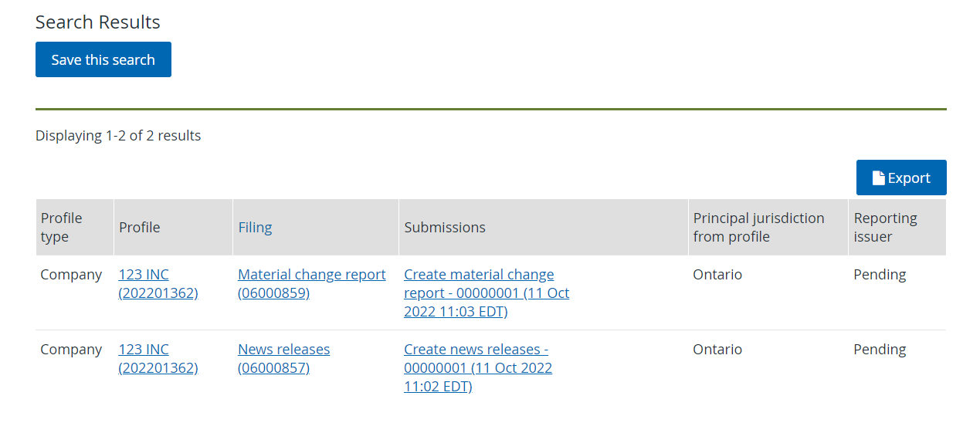The height and width of the screenshot is (433, 980).
Task: Click the Profile type column header
Action: (75, 227)
